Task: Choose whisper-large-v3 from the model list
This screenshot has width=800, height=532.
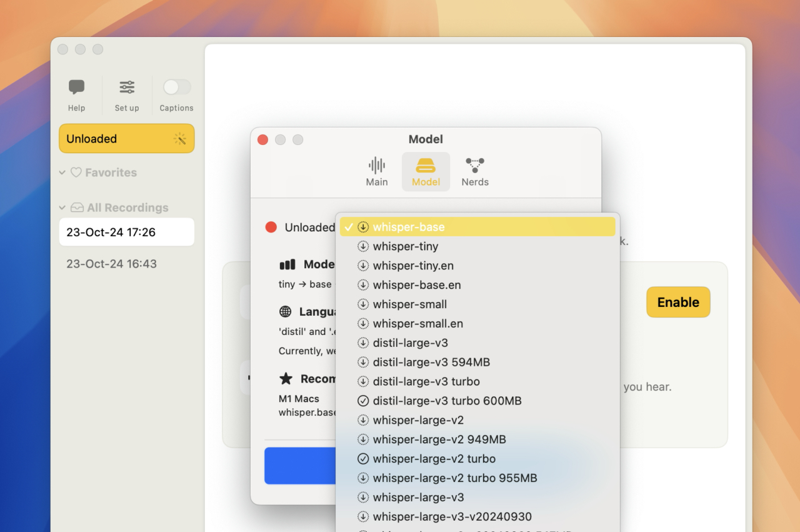Action: tap(477, 498)
